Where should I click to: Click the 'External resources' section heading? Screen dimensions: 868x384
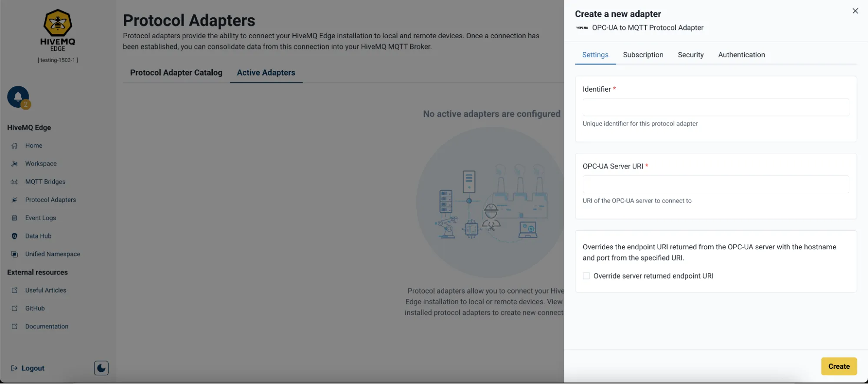point(37,272)
